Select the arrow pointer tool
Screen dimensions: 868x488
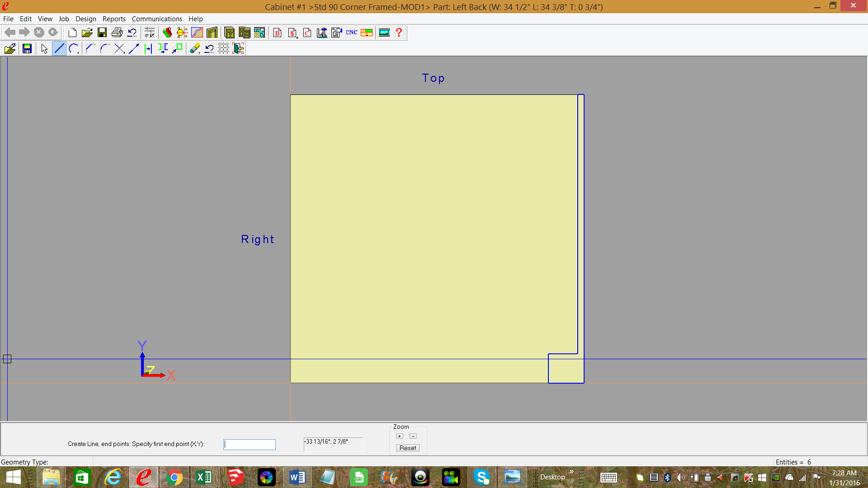tap(44, 48)
